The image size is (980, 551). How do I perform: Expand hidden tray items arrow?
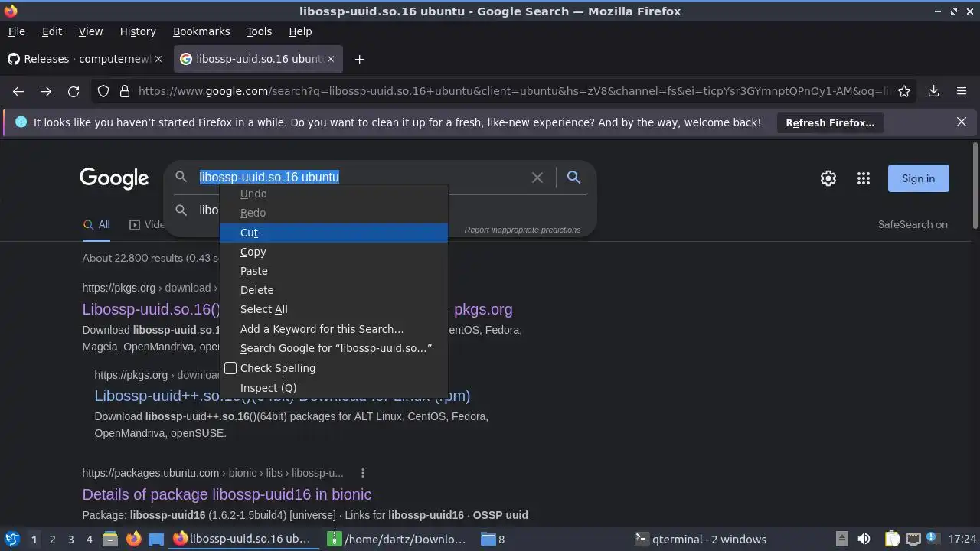841,539
